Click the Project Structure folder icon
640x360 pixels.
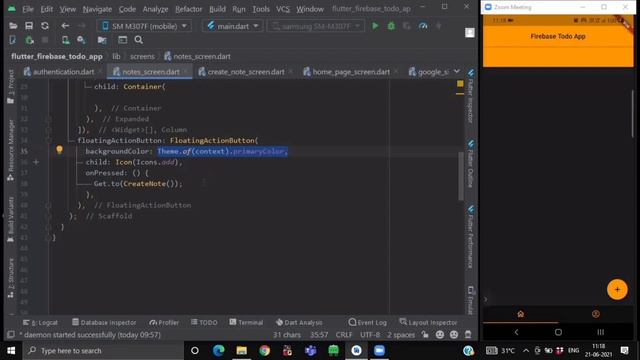click(x=102, y=40)
